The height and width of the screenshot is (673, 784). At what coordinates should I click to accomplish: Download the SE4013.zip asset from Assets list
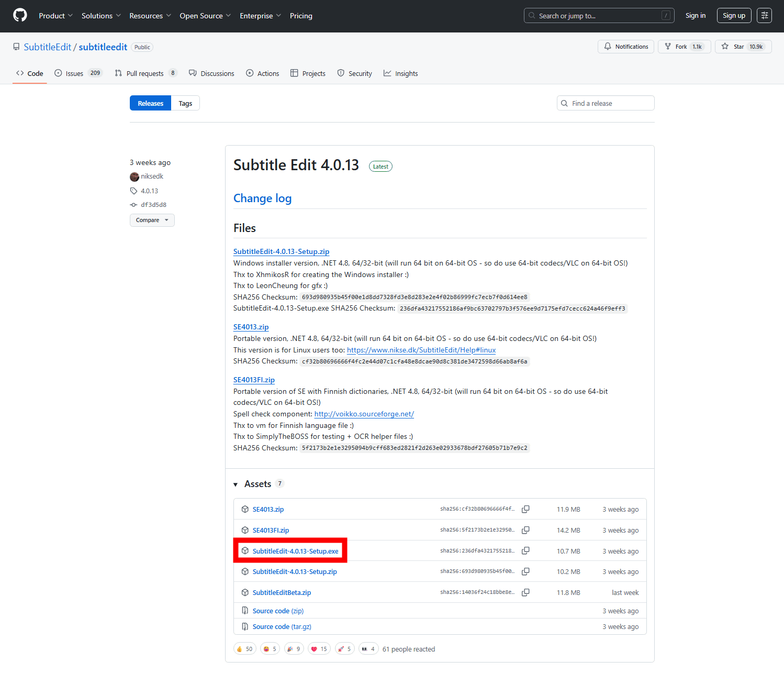click(268, 509)
